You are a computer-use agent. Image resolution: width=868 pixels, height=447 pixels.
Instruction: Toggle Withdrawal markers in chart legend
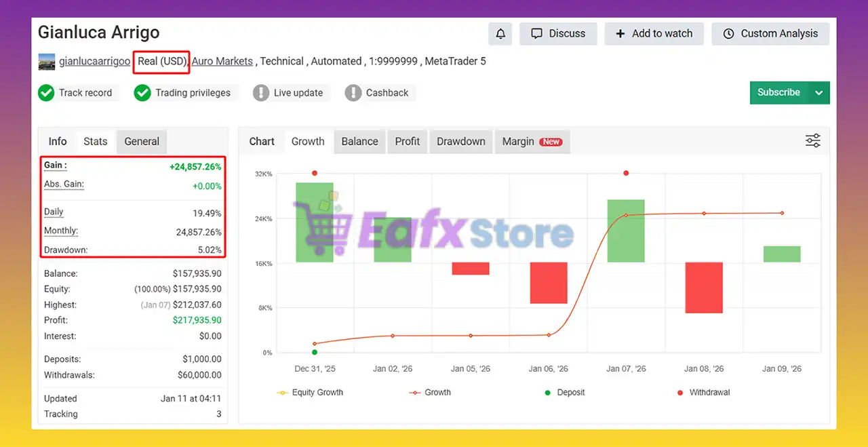pyautogui.click(x=703, y=392)
